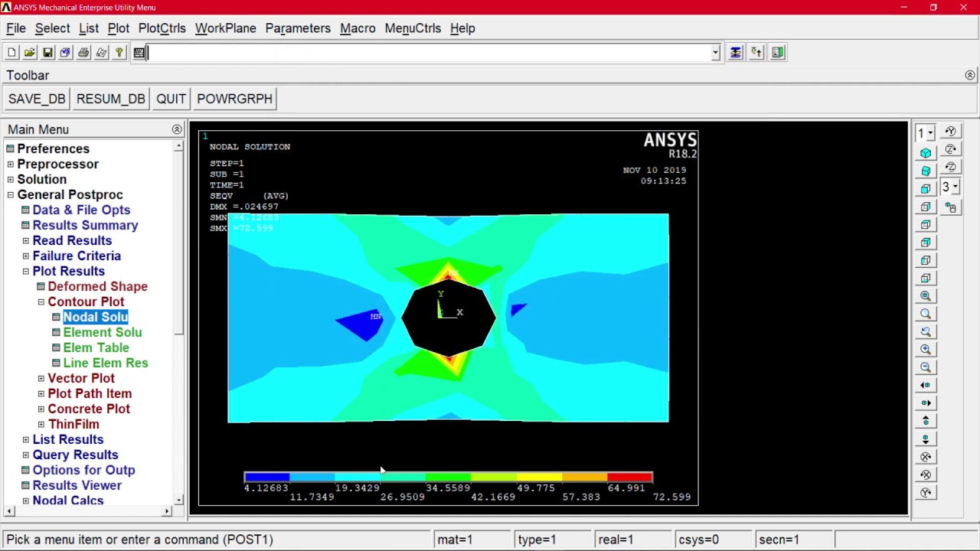Click the Fit View magnifier icon
Image resolution: width=980 pixels, height=551 pixels.
coord(926,296)
